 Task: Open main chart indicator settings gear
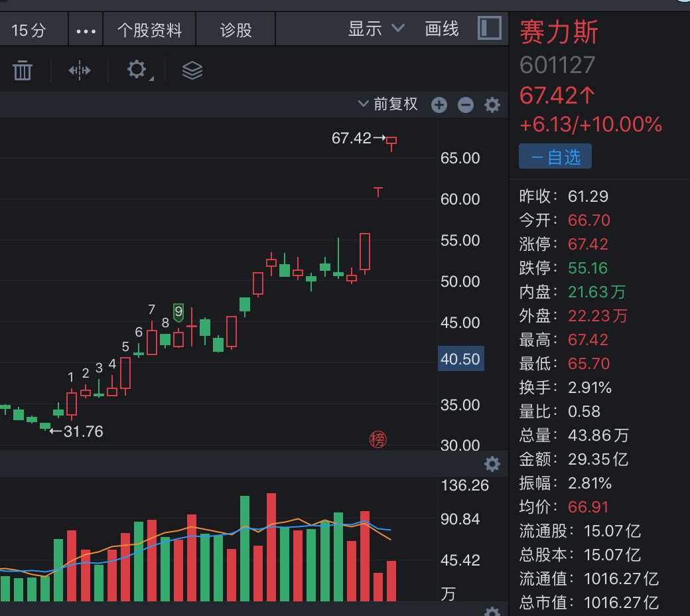coord(492,105)
